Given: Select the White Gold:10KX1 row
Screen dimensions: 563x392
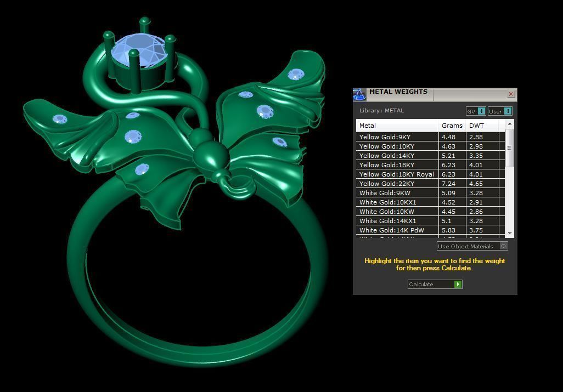Looking at the screenshot, I should pyautogui.click(x=430, y=202).
